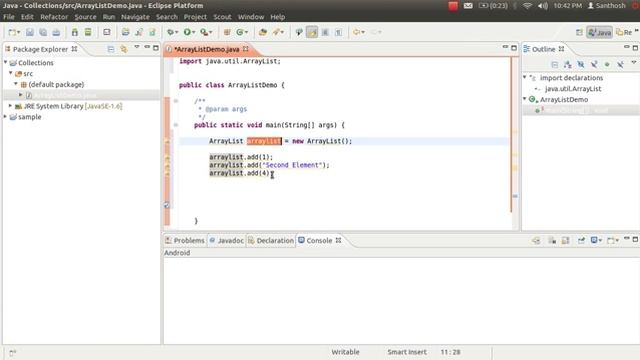Click the Open Type toolbar icon
This screenshot has width=640, height=360.
pos(263,32)
